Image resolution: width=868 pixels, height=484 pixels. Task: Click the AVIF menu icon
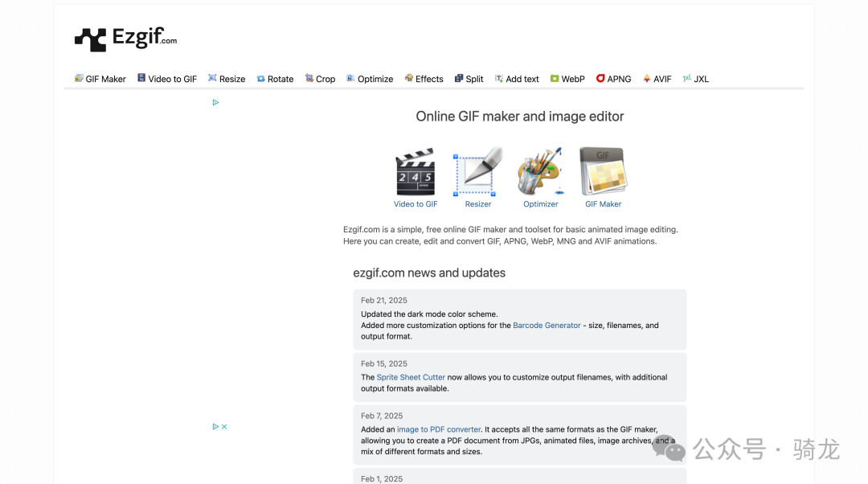[x=646, y=78]
